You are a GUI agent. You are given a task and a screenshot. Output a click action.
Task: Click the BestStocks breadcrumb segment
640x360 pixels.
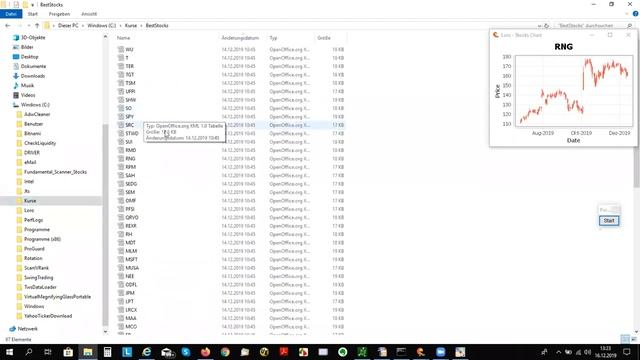(157, 25)
